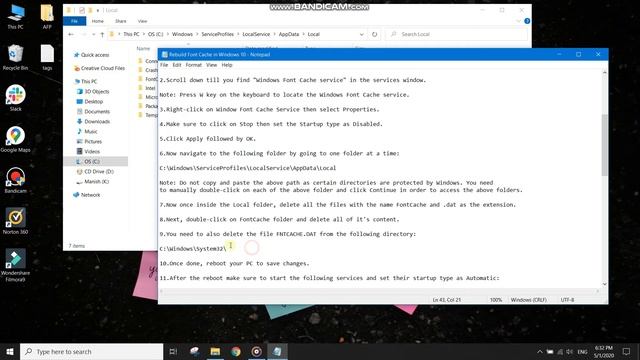640x360 pixels.
Task: Click the ENG language indicator
Action: coord(582,351)
